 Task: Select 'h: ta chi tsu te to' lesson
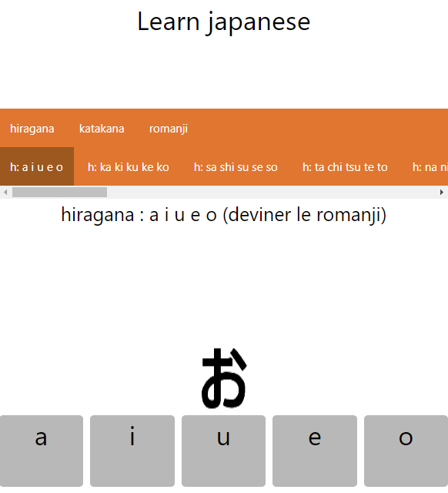[345, 166]
